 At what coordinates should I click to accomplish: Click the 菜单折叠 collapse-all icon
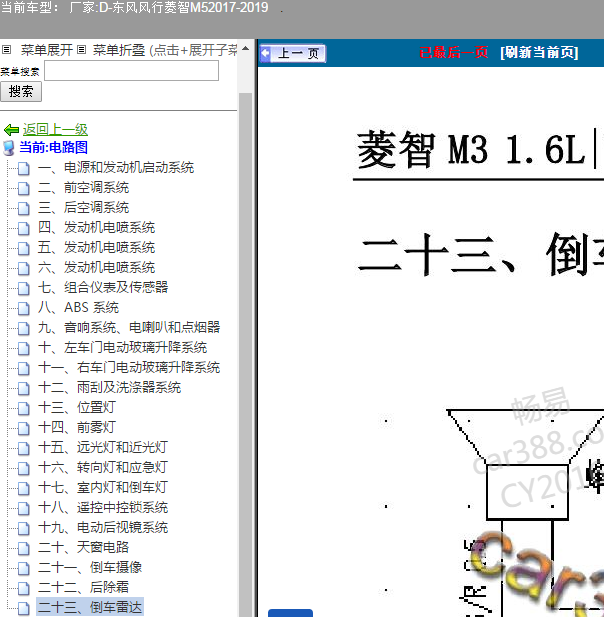coord(81,50)
